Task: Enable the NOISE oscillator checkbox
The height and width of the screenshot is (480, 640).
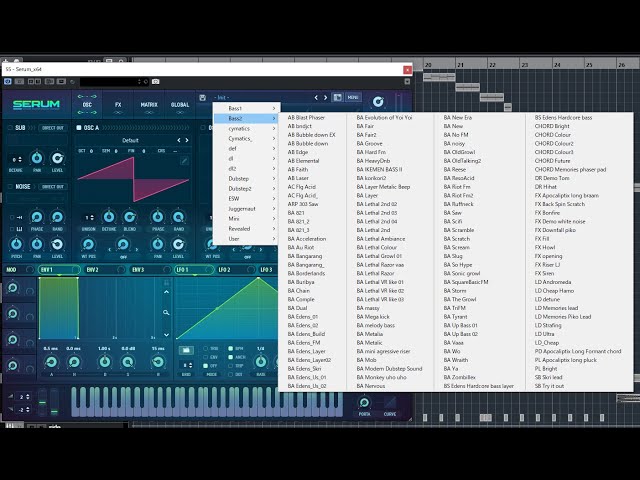Action: 10,187
